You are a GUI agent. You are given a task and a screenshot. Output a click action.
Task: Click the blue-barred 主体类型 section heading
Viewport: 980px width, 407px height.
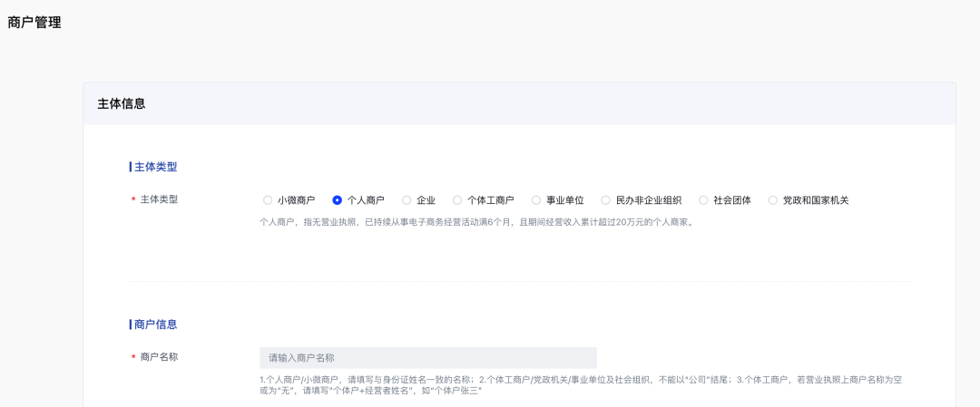155,167
